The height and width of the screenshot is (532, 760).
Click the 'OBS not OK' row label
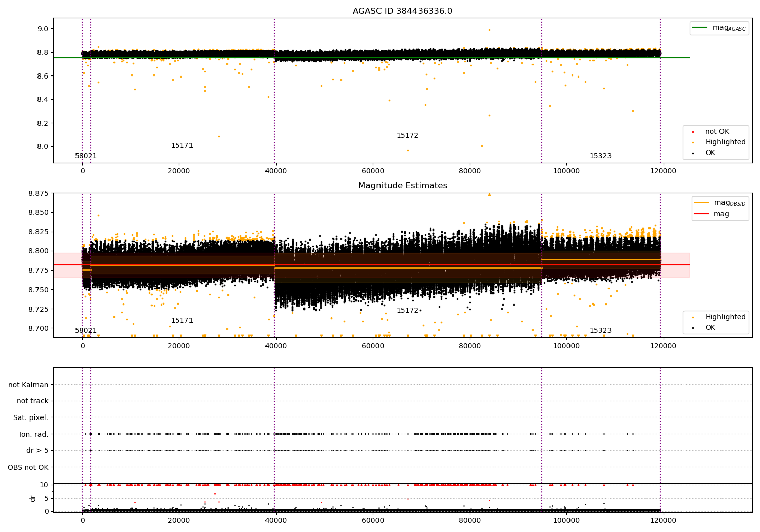click(28, 468)
